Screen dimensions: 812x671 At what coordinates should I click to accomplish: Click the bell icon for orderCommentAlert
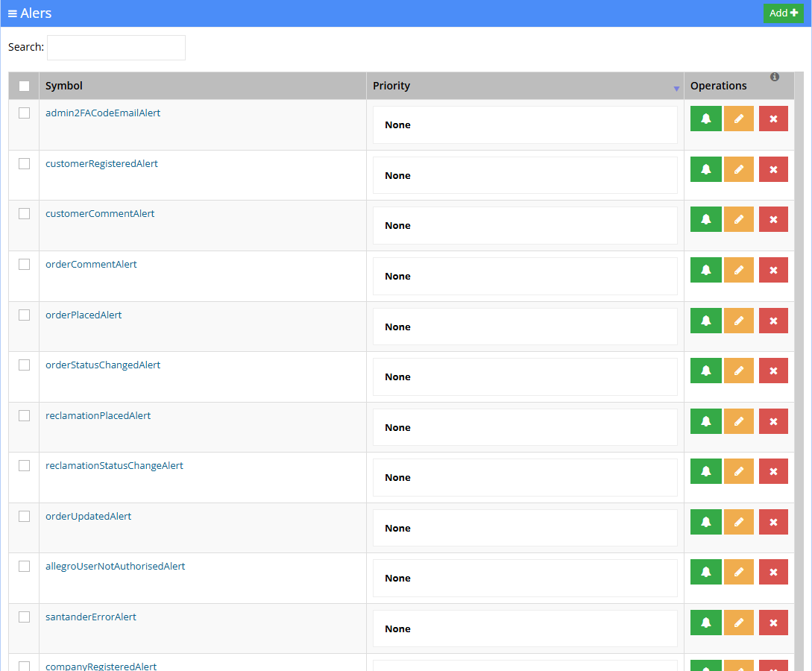pos(706,270)
